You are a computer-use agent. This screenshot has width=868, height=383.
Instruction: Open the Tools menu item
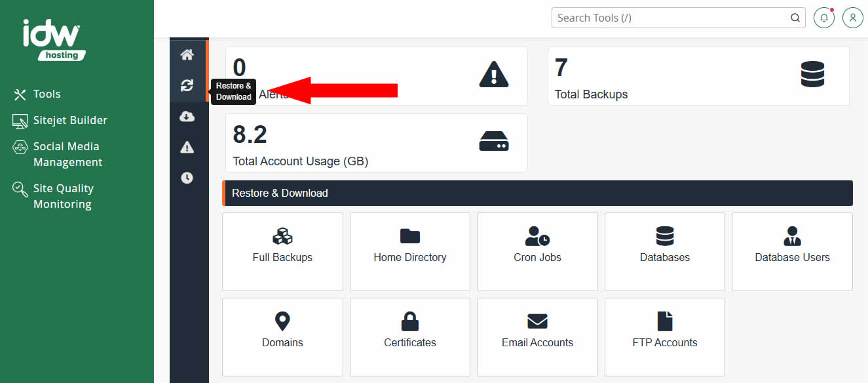click(47, 94)
